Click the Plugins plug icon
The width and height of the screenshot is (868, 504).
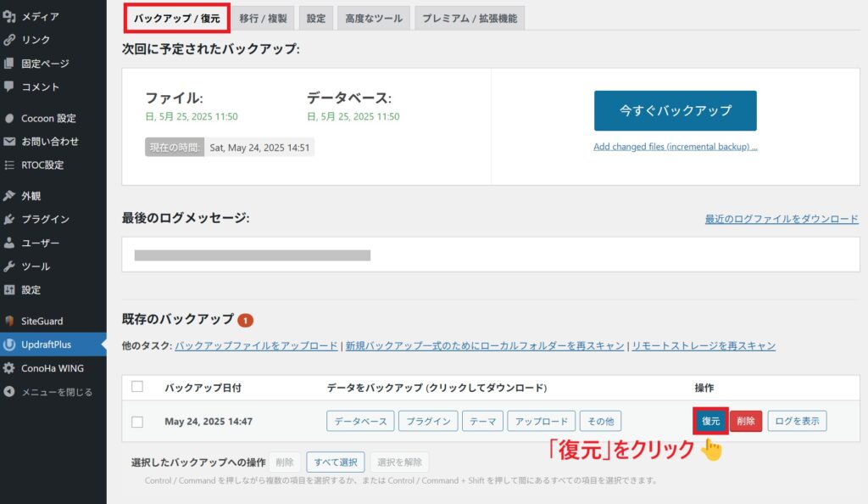tap(9, 220)
